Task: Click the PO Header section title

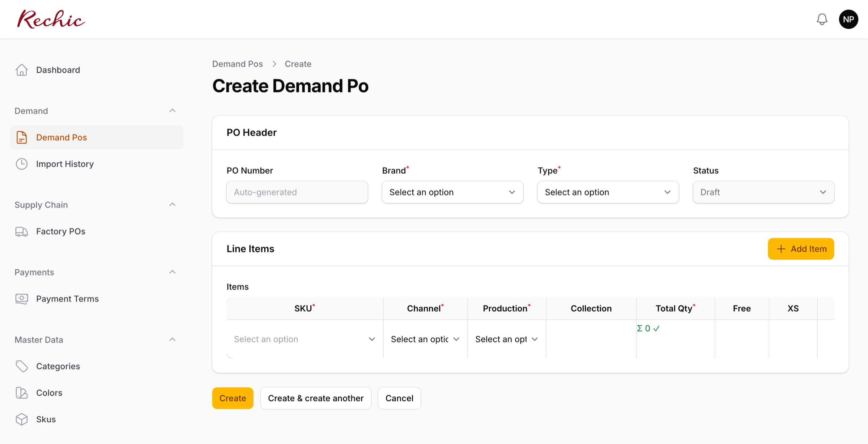Action: point(251,133)
